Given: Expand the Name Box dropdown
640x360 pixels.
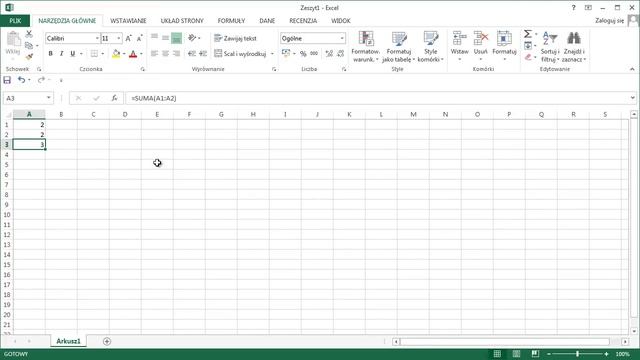Looking at the screenshot, I should [x=49, y=98].
